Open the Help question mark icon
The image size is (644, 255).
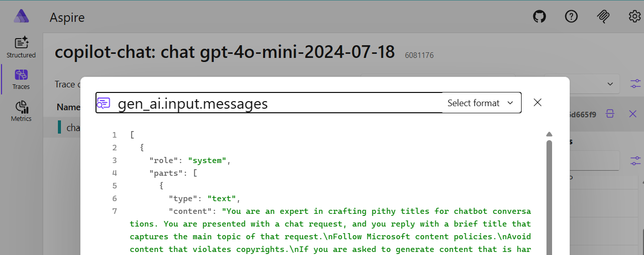571,17
